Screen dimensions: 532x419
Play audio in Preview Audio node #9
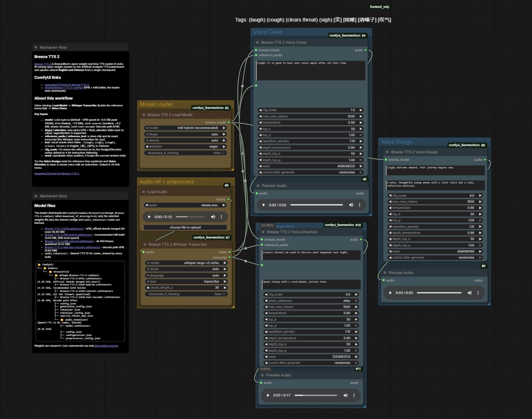tap(390, 293)
